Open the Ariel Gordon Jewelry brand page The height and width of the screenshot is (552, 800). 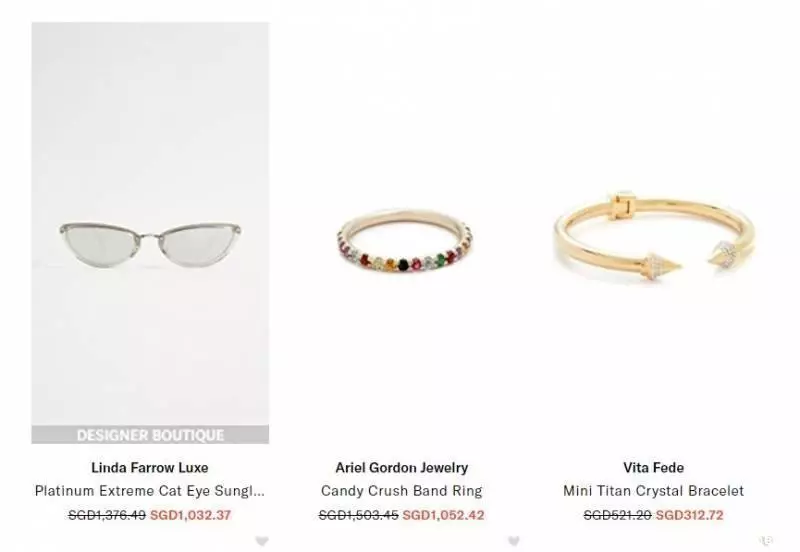click(x=402, y=467)
